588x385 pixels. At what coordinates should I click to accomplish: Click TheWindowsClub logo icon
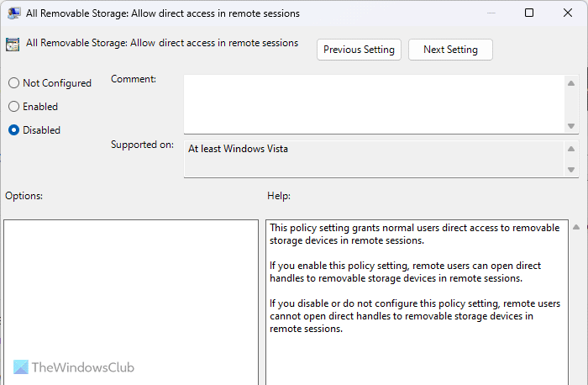18,367
